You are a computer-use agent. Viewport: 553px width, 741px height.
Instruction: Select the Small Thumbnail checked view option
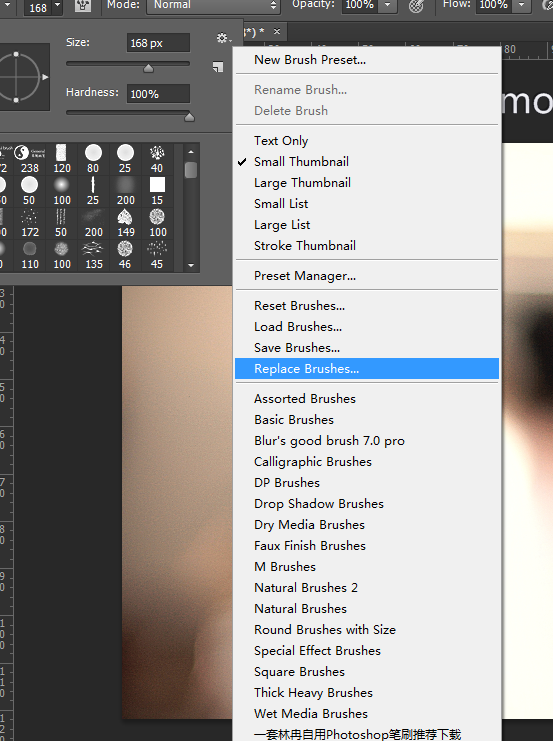pyautogui.click(x=367, y=162)
